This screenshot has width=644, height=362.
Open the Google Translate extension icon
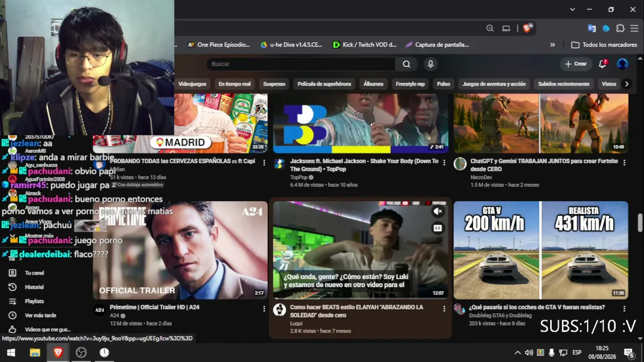(x=592, y=29)
